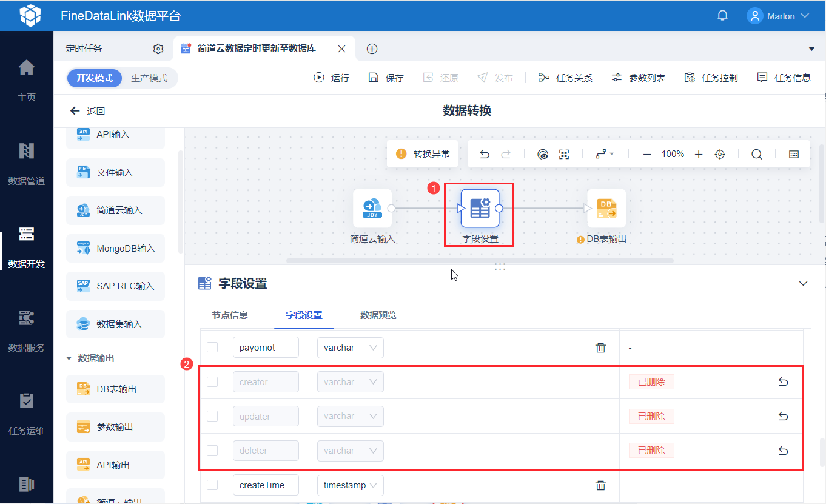Image resolution: width=826 pixels, height=504 pixels.
Task: Switch to 开发模式
Action: [95, 78]
